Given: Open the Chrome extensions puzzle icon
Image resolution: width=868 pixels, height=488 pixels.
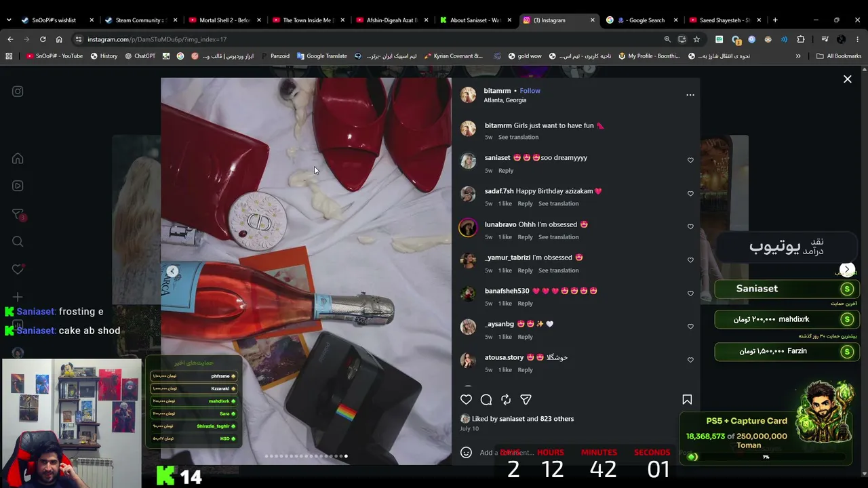Looking at the screenshot, I should (x=801, y=39).
